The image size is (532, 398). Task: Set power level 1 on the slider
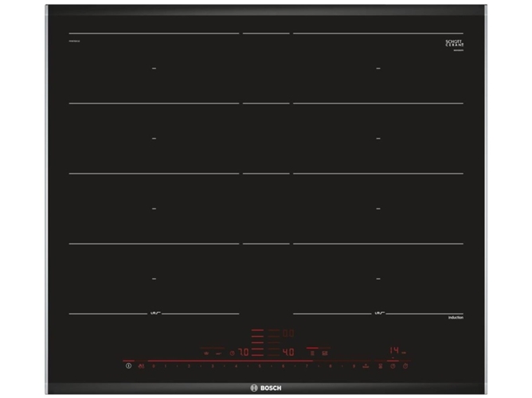coord(166,366)
